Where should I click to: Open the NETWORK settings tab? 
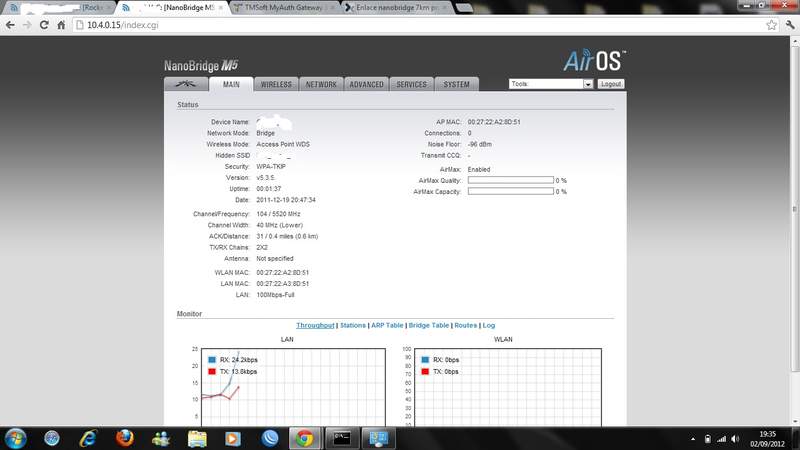coord(321,84)
